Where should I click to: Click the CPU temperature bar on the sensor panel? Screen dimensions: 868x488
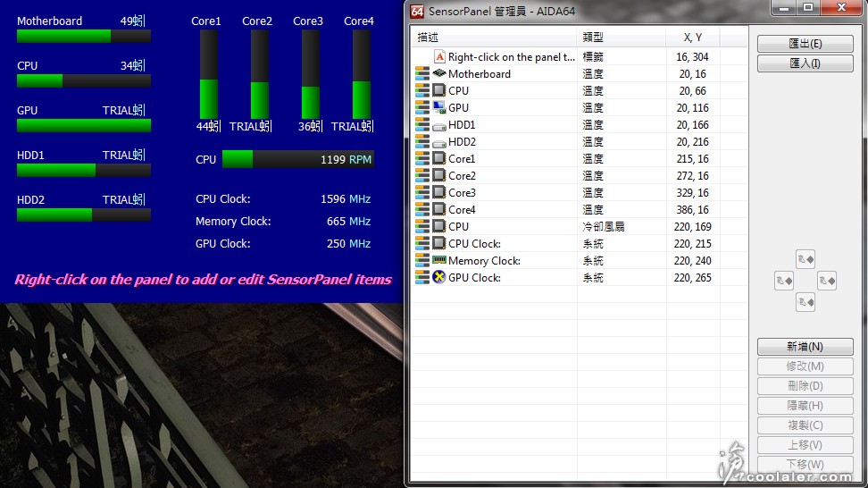click(x=84, y=80)
